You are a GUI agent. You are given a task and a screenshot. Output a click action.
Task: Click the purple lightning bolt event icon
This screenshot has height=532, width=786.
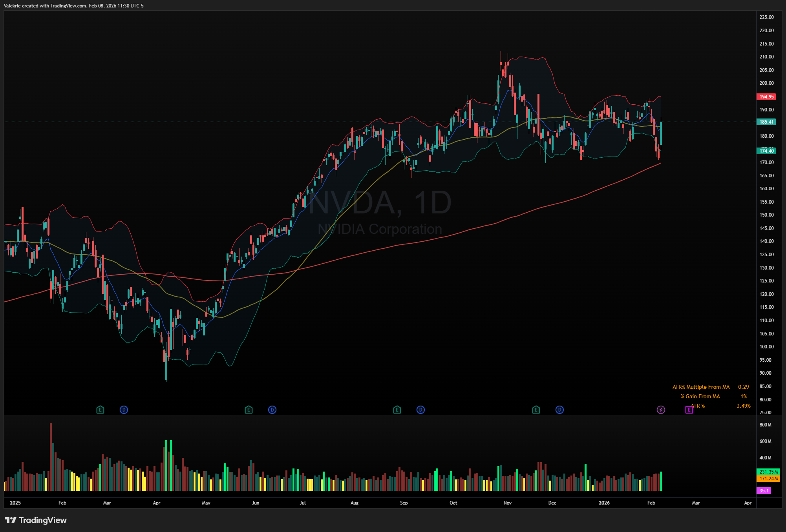click(661, 410)
